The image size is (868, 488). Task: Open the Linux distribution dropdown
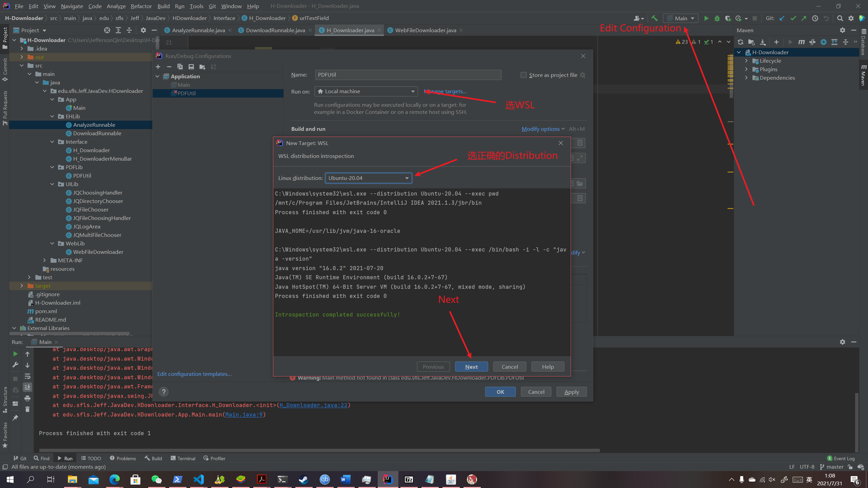[x=369, y=178]
